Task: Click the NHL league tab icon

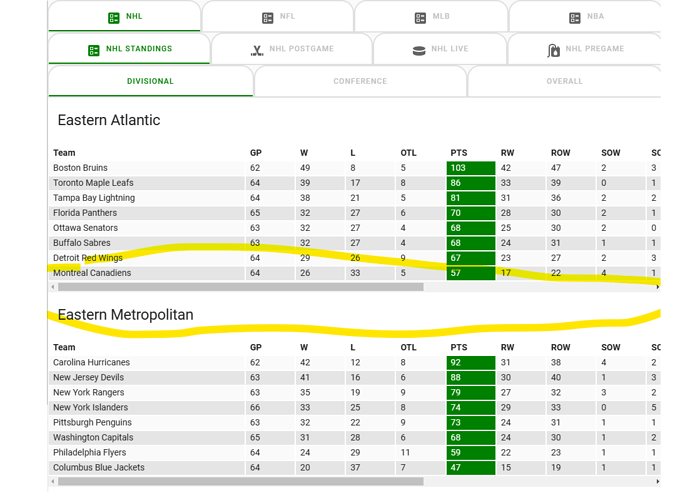Action: [114, 17]
